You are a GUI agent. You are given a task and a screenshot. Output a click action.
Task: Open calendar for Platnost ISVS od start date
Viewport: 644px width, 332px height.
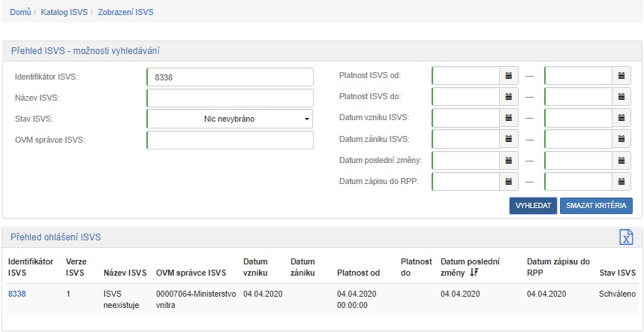click(x=509, y=76)
